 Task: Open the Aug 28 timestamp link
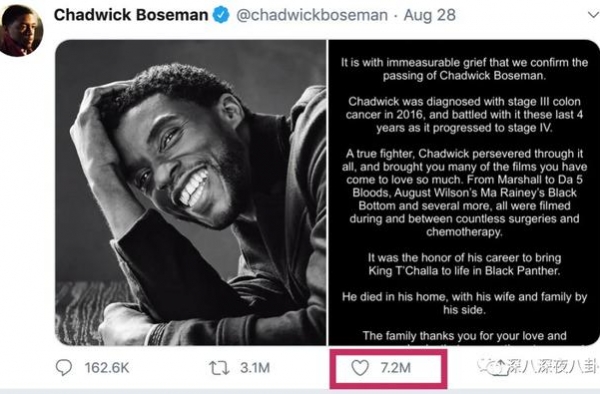pyautogui.click(x=429, y=15)
